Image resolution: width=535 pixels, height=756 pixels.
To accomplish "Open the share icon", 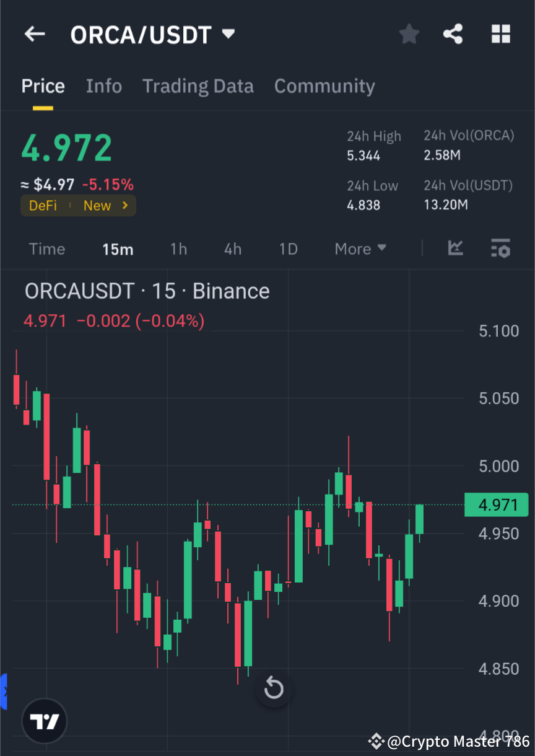I will tap(453, 34).
